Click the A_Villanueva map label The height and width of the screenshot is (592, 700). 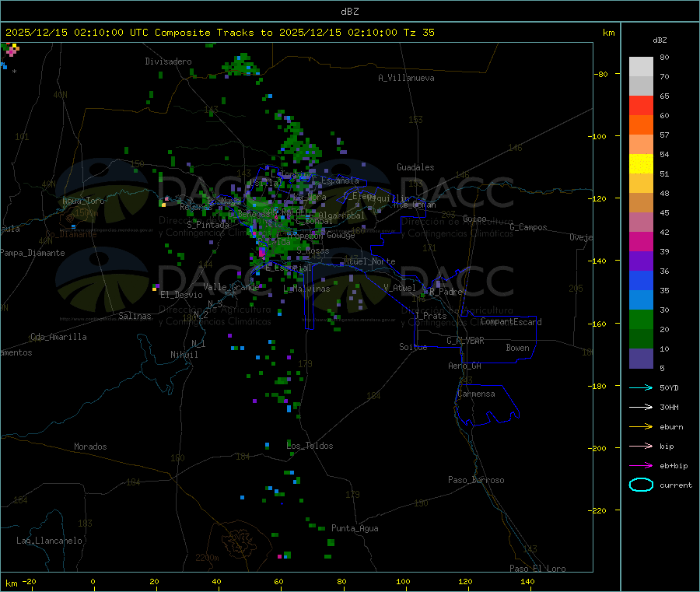point(406,78)
